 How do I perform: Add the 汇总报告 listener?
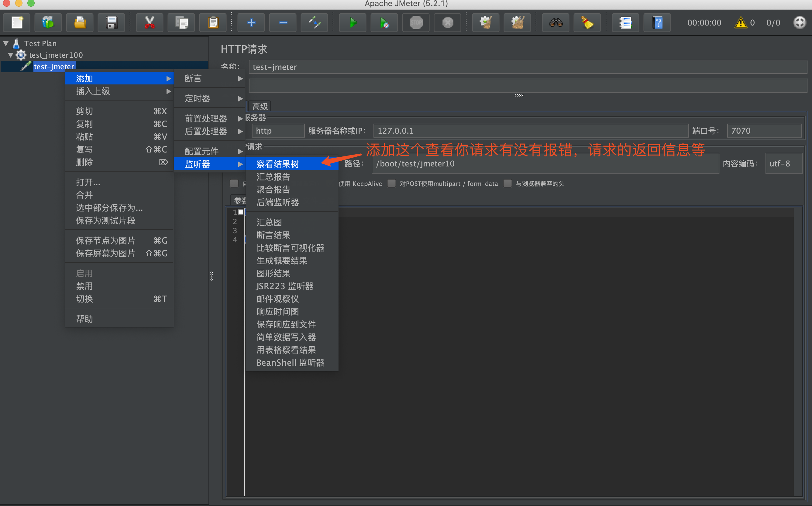tap(292, 177)
